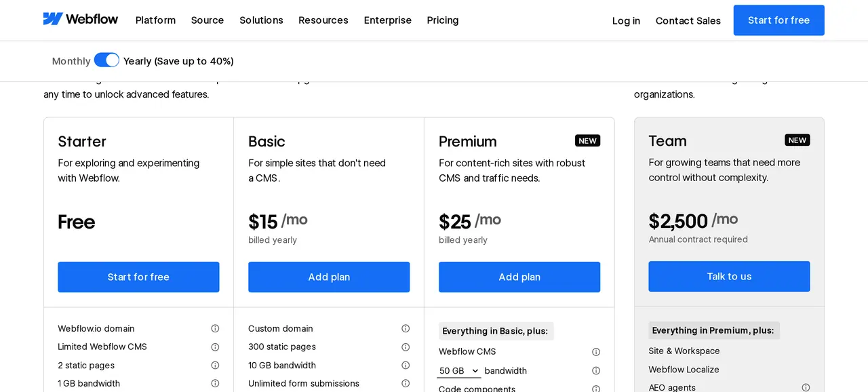Click Contact Sales link

(x=688, y=21)
